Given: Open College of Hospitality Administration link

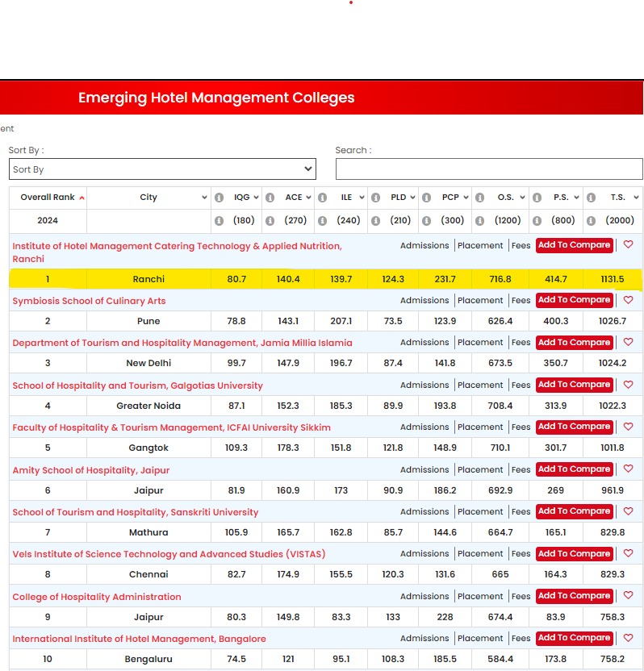Looking at the screenshot, I should (97, 597).
